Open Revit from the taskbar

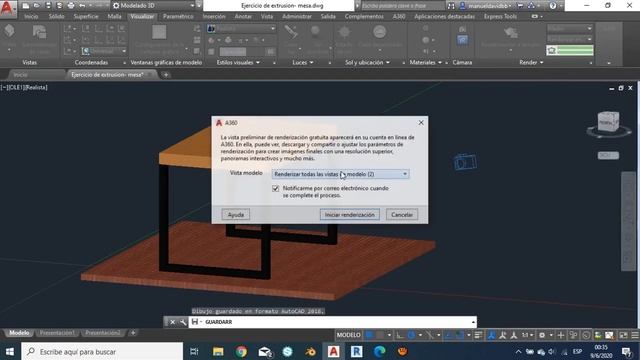pyautogui.click(x=356, y=351)
